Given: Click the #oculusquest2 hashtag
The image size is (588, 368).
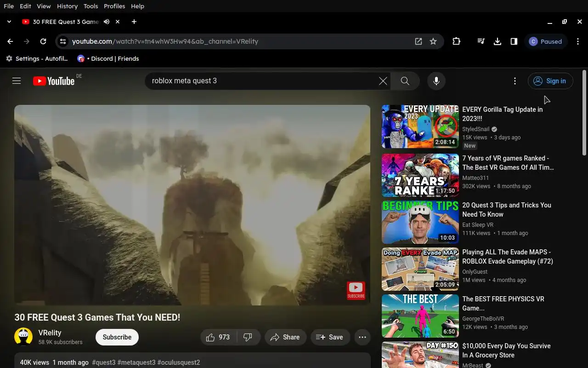Looking at the screenshot, I should pos(179,362).
